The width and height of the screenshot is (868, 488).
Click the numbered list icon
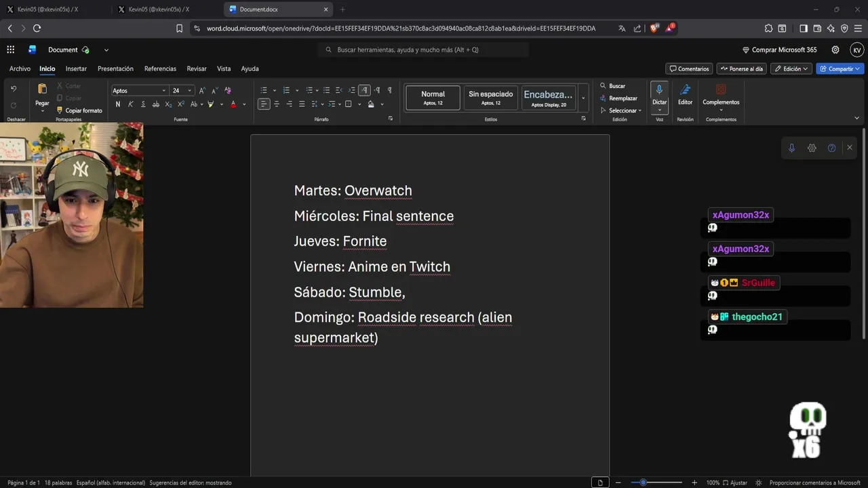click(286, 90)
